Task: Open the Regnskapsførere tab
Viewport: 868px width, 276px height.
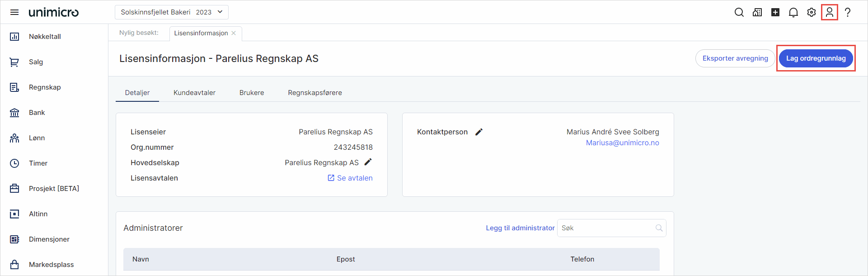Action: coord(315,93)
